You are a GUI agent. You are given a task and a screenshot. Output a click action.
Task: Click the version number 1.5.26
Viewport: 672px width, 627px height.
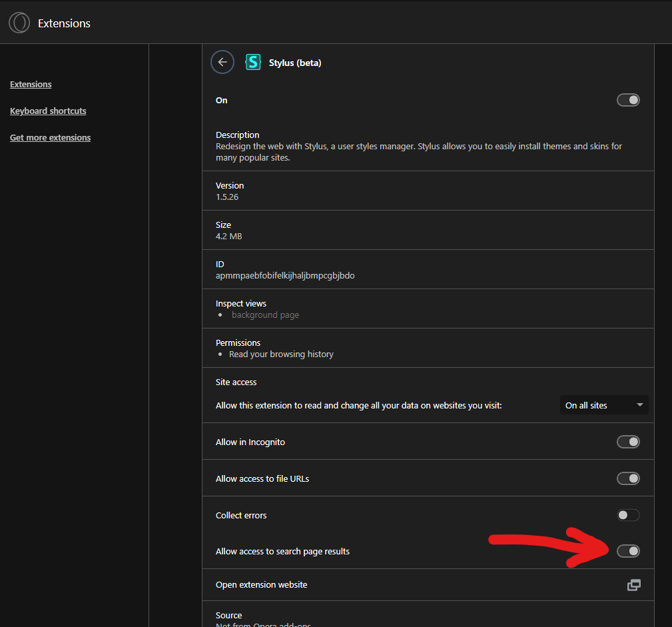pos(227,197)
